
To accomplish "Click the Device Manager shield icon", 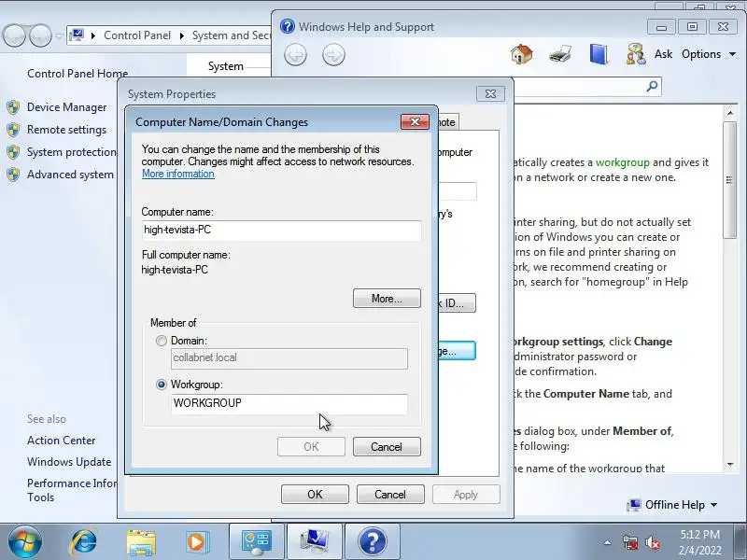I will 13,107.
